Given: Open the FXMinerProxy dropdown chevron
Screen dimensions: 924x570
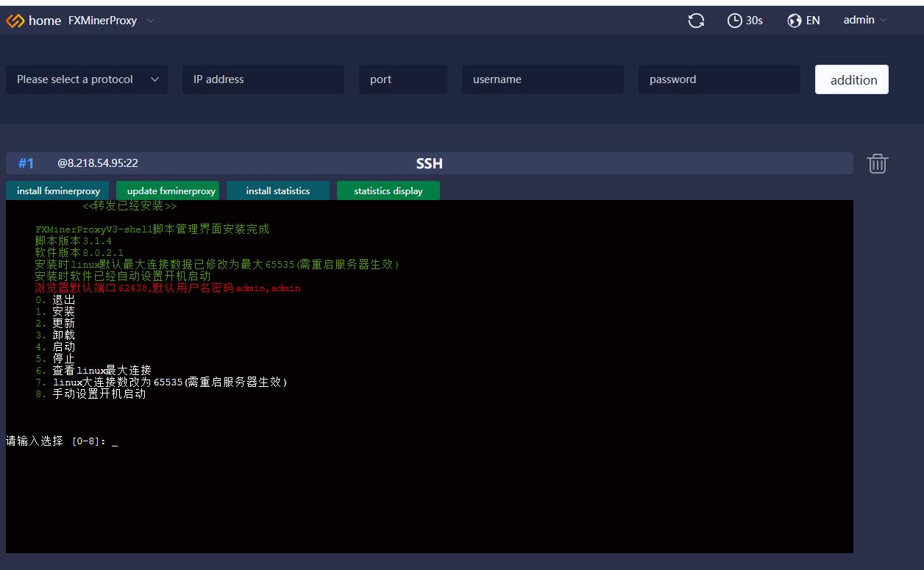Looking at the screenshot, I should (151, 21).
